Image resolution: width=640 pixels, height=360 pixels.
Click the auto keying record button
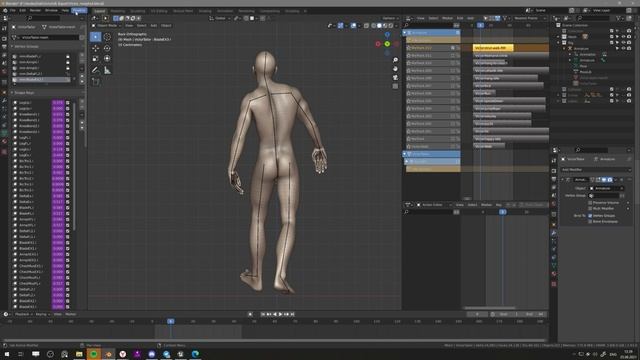[x=250, y=314]
